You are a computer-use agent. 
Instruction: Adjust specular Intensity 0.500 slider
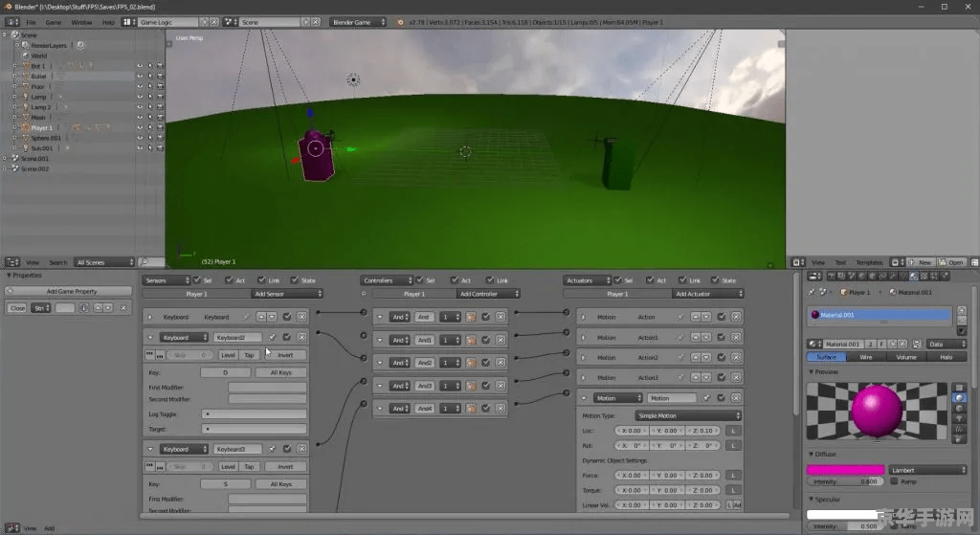click(846, 526)
